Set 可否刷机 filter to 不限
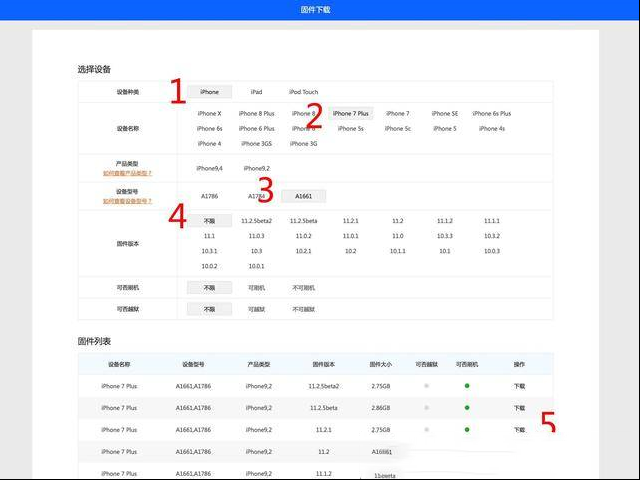 [x=209, y=288]
